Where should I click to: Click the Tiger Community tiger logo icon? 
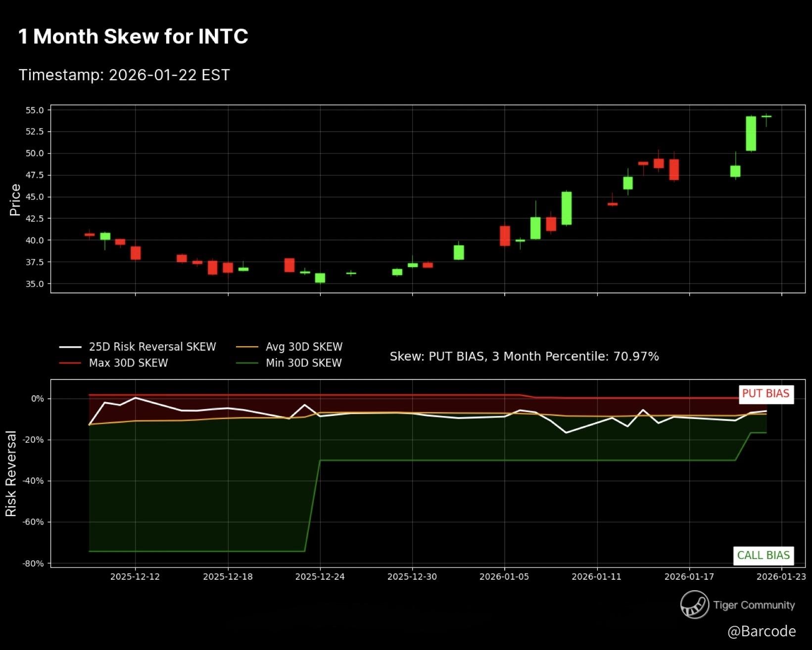[694, 604]
